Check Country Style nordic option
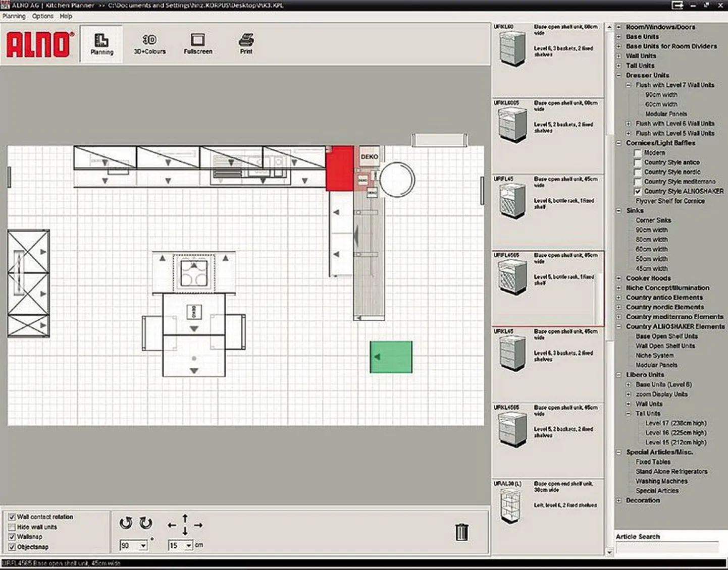Image resolution: width=728 pixels, height=570 pixels. pos(638,172)
